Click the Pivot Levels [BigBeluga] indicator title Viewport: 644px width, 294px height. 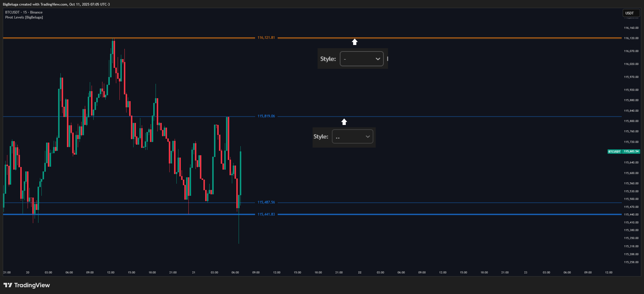pyautogui.click(x=24, y=17)
